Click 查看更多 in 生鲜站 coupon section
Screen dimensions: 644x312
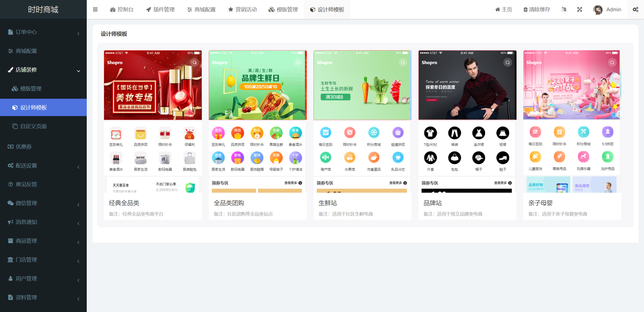[398, 183]
